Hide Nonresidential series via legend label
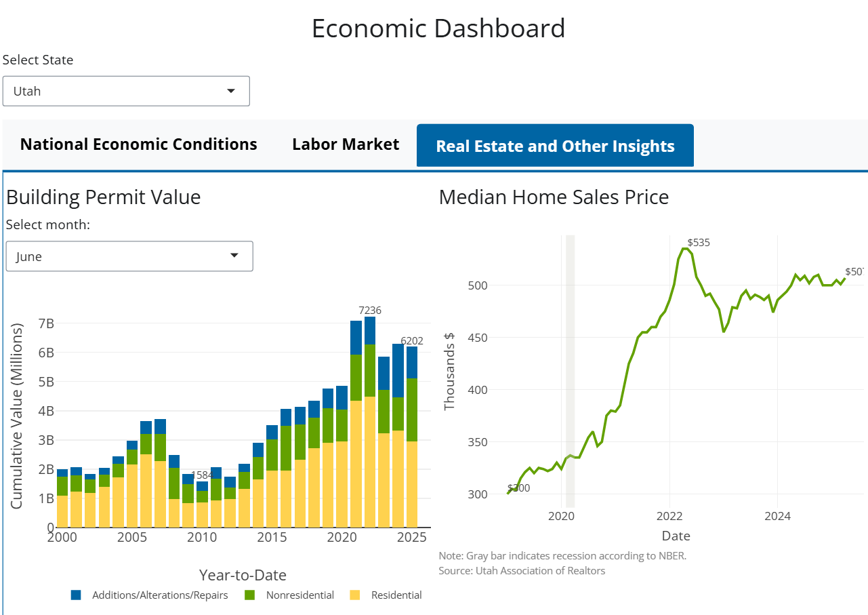The height and width of the screenshot is (615, 868). click(x=300, y=595)
